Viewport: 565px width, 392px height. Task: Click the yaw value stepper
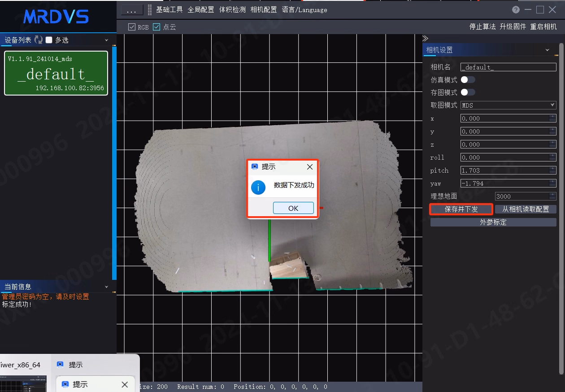pos(552,183)
